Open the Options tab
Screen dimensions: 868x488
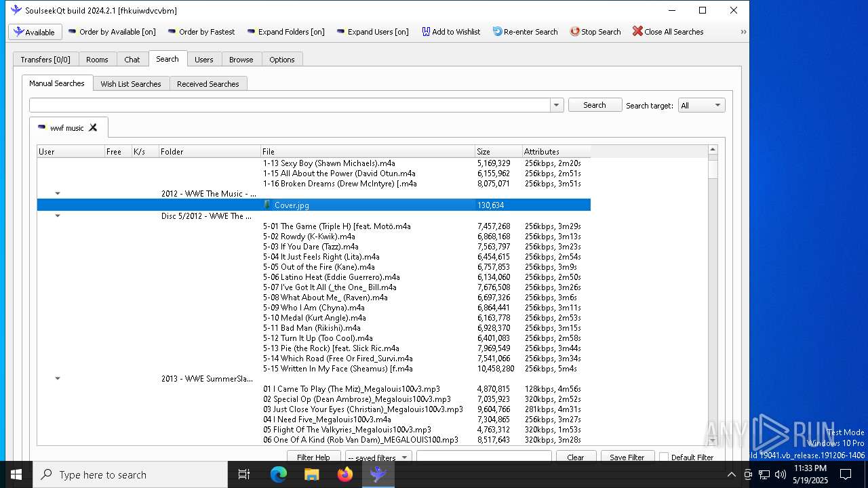[x=282, y=60]
